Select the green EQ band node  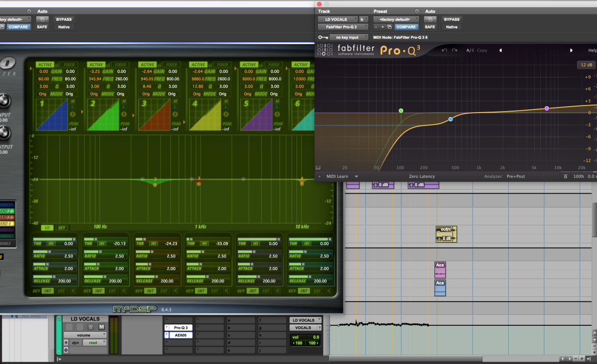click(401, 111)
